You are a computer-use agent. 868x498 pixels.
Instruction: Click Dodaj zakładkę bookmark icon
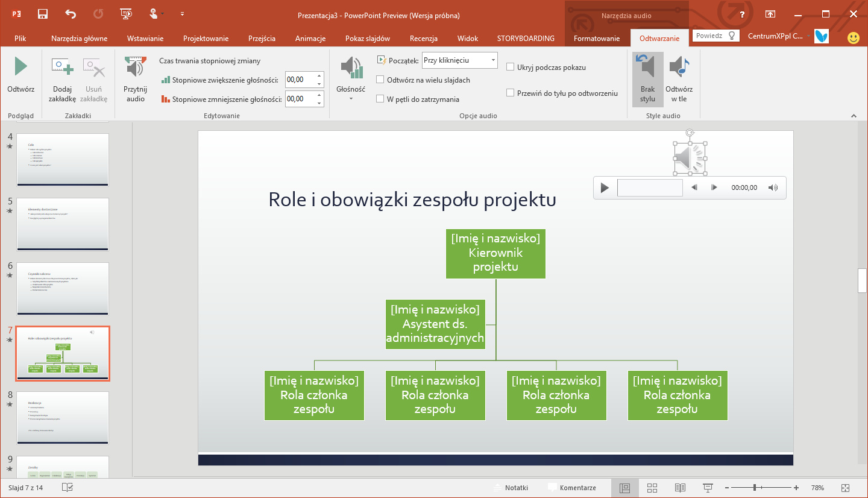[x=62, y=67]
